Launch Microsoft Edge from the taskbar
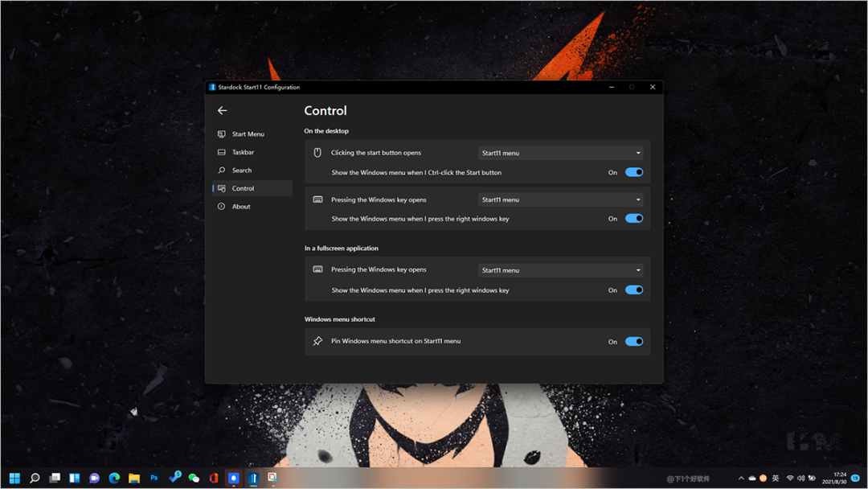 pos(114,478)
